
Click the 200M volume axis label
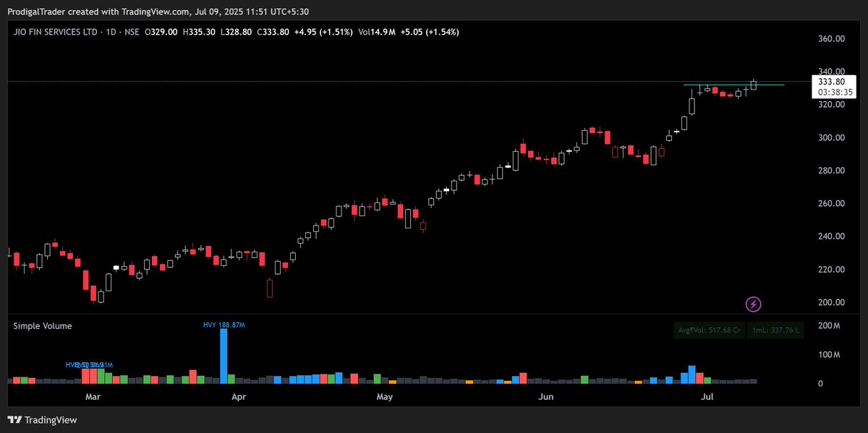829,326
